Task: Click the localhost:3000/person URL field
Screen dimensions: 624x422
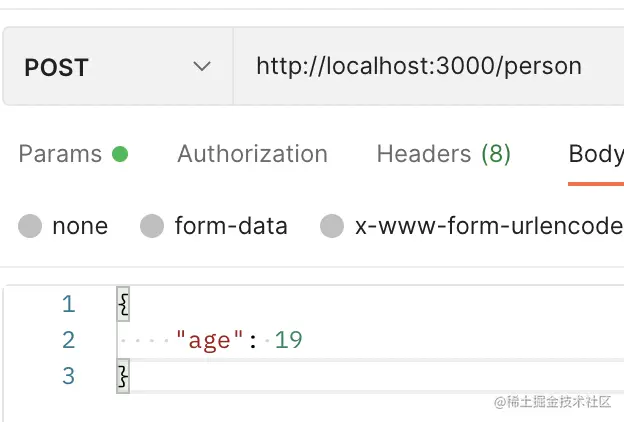Action: pos(419,67)
